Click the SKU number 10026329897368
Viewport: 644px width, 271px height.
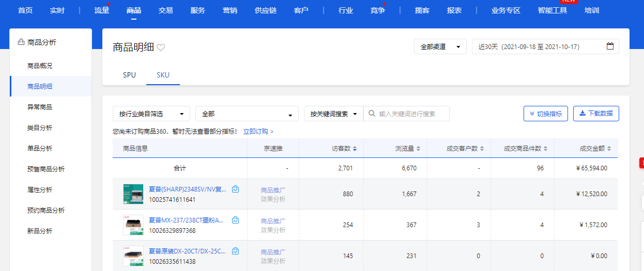[172, 230]
